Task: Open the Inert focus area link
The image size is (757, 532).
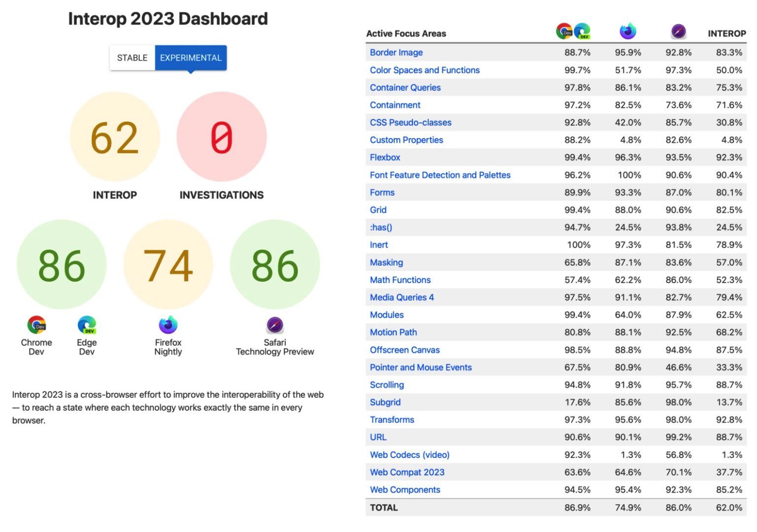Action: pos(378,245)
